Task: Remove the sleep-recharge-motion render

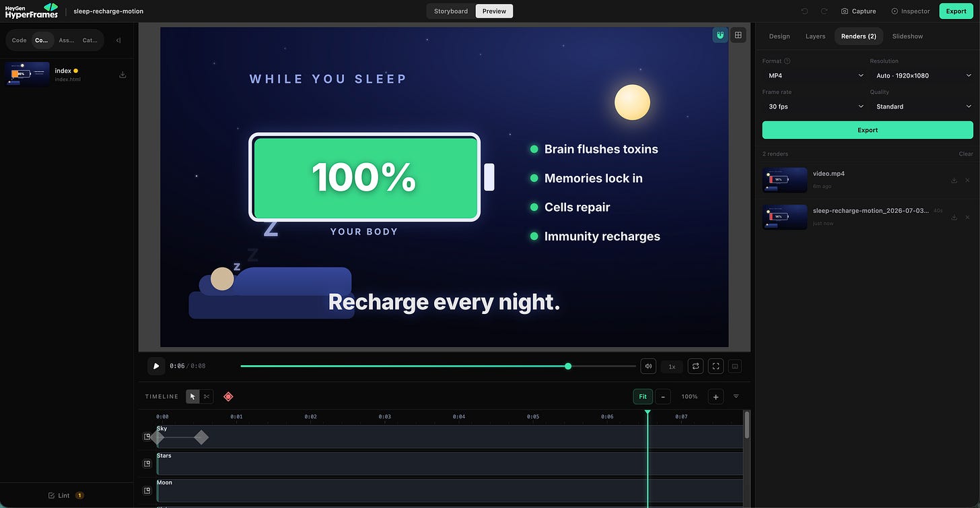Action: (968, 218)
